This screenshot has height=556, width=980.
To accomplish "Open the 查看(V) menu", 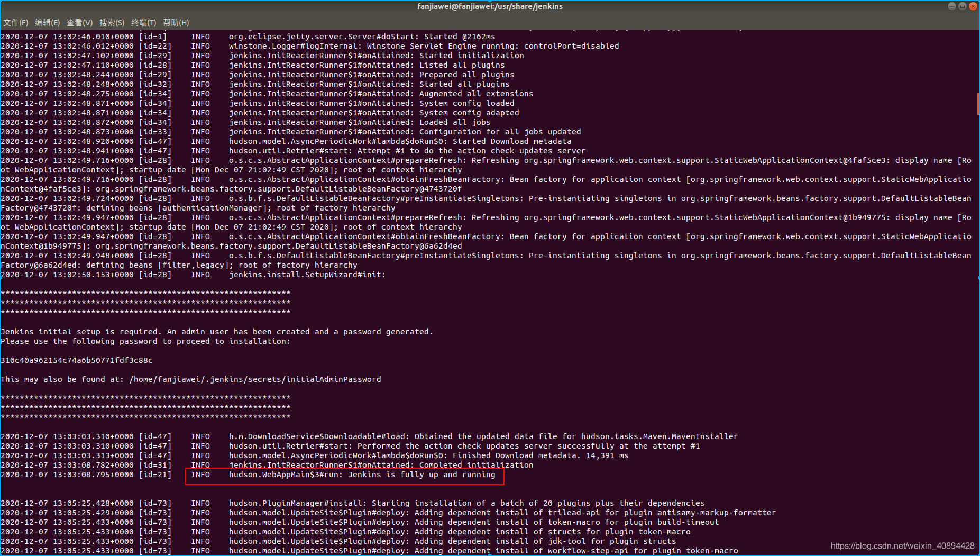I will click(80, 23).
